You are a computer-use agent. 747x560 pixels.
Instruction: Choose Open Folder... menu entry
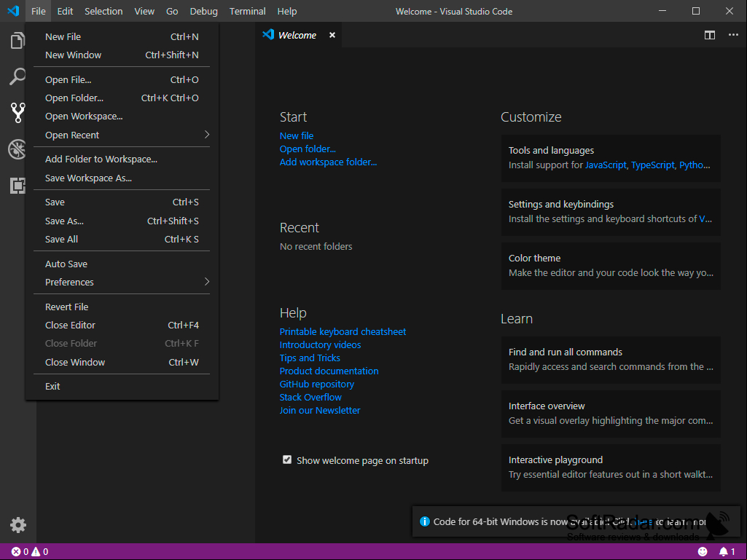tap(122, 98)
